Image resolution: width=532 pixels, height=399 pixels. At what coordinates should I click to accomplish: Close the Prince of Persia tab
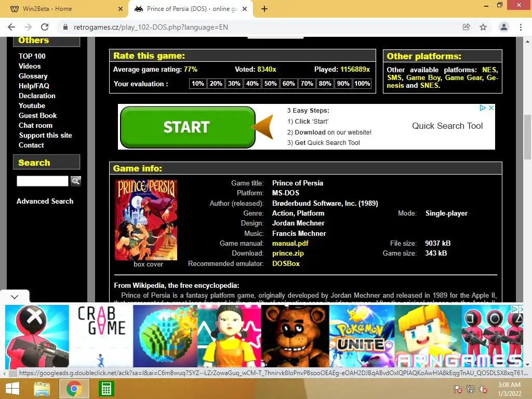point(245,9)
